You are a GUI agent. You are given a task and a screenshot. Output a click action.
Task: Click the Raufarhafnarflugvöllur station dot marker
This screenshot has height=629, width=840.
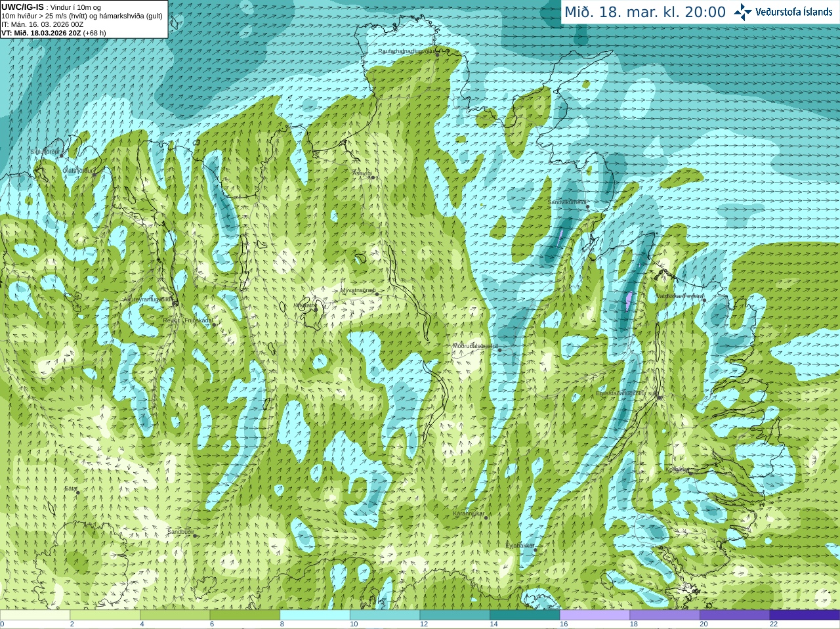(438, 54)
